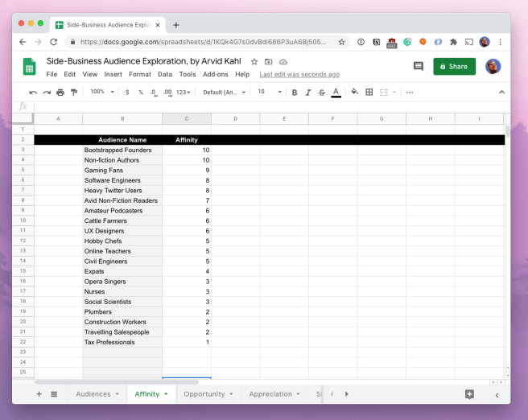The image size is (528, 420).
Task: Print the spreadsheet via printer icon
Action: click(60, 93)
